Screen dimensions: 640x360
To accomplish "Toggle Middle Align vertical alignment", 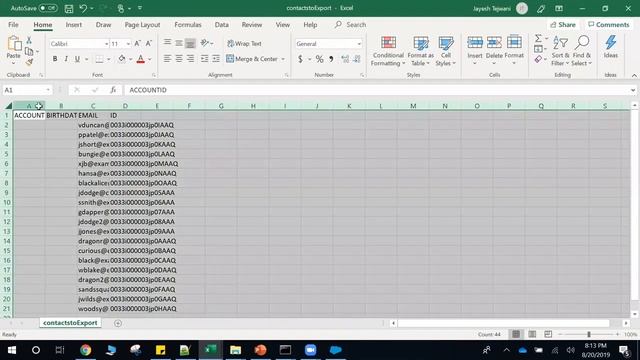I will 179,43.
